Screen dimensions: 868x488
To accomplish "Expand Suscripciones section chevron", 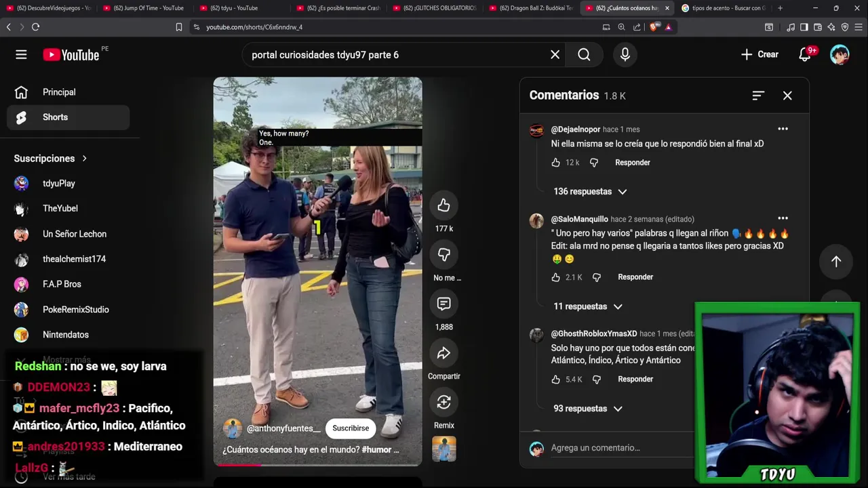I will click(x=85, y=159).
